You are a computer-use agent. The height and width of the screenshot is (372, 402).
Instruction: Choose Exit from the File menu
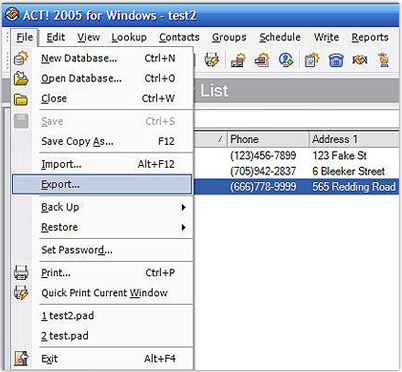click(x=102, y=359)
